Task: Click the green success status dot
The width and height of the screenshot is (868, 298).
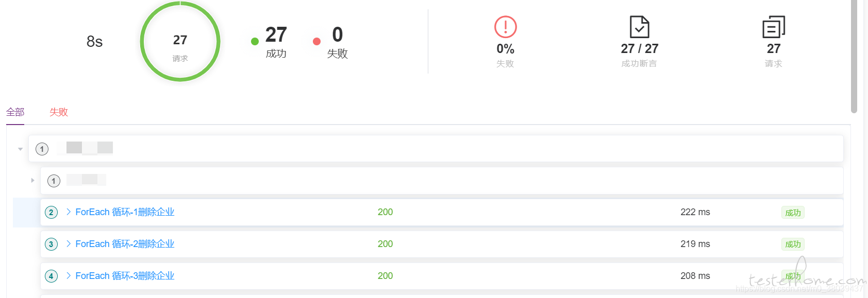Action: [x=255, y=42]
